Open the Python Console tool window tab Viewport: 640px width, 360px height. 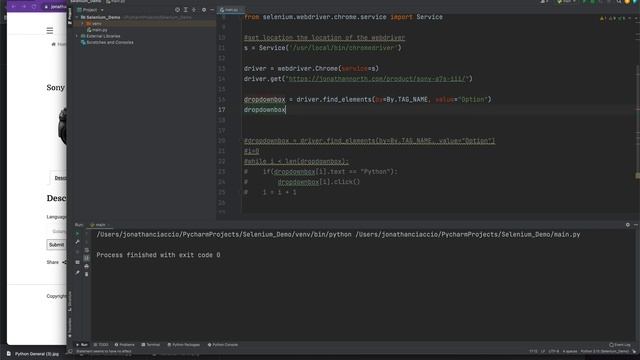(223, 345)
